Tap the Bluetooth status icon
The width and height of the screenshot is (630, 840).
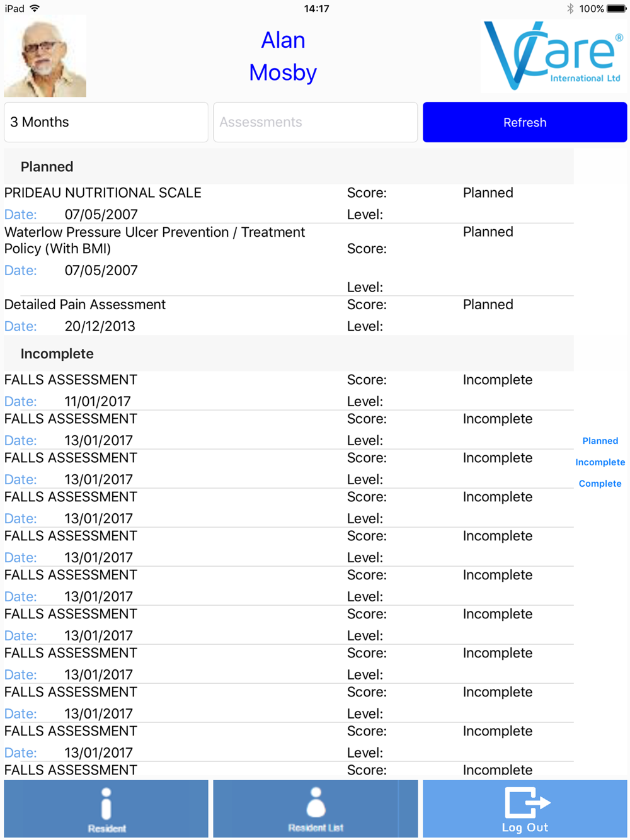click(x=570, y=8)
